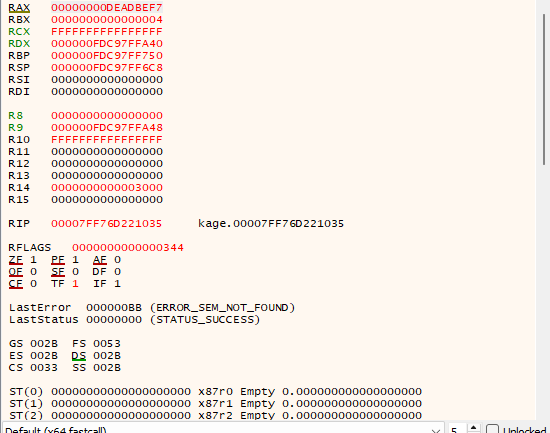Click the kage.00007FF76D221035 label

tap(271, 224)
